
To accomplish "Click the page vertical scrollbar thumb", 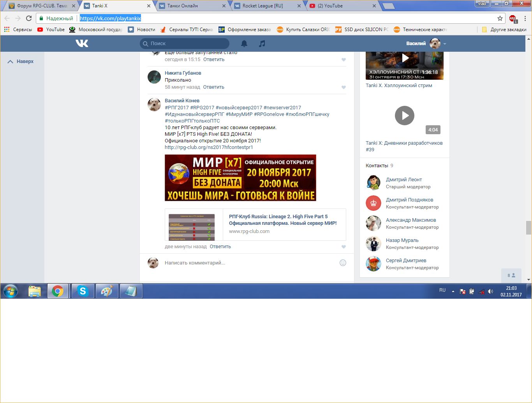I will 528,228.
